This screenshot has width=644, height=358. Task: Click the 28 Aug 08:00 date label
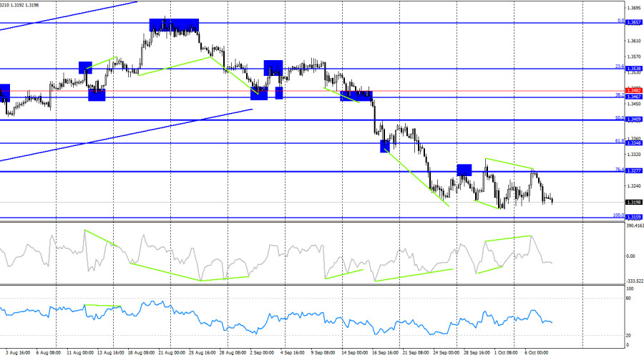click(x=233, y=353)
